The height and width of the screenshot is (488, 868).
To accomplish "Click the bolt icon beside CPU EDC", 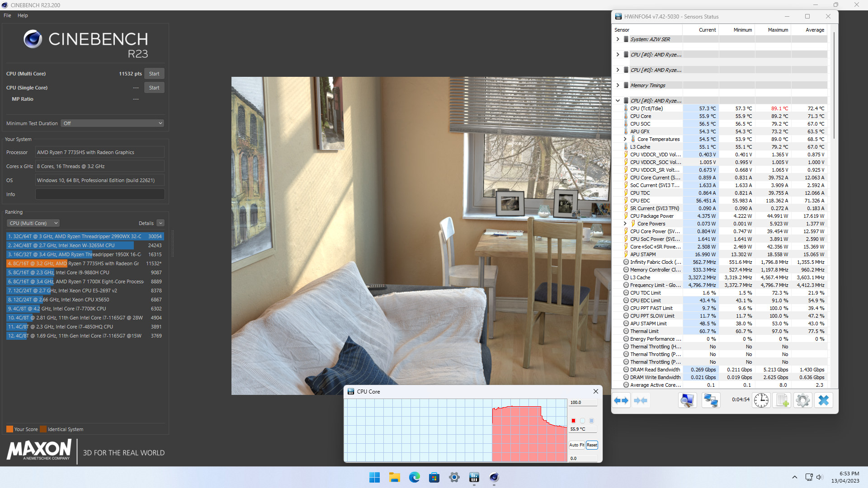I will [626, 201].
